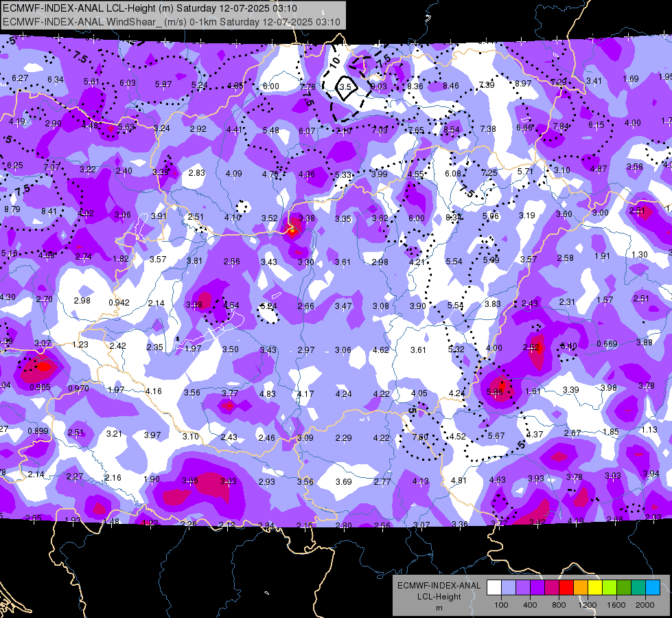Click the wind shear value 0.905
672x618 pixels.
40,387
